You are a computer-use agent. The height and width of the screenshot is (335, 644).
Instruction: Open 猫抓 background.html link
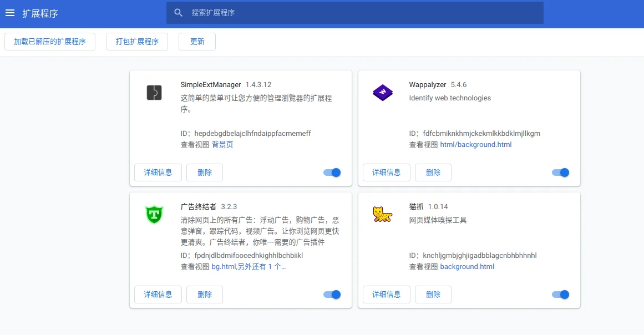467,267
